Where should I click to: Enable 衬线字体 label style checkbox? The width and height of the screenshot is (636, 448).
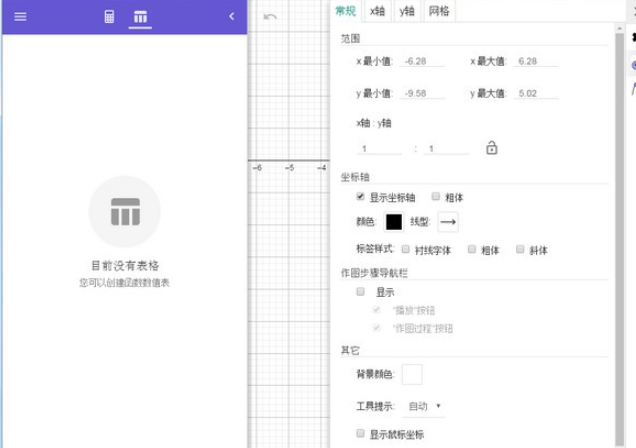[x=406, y=249]
